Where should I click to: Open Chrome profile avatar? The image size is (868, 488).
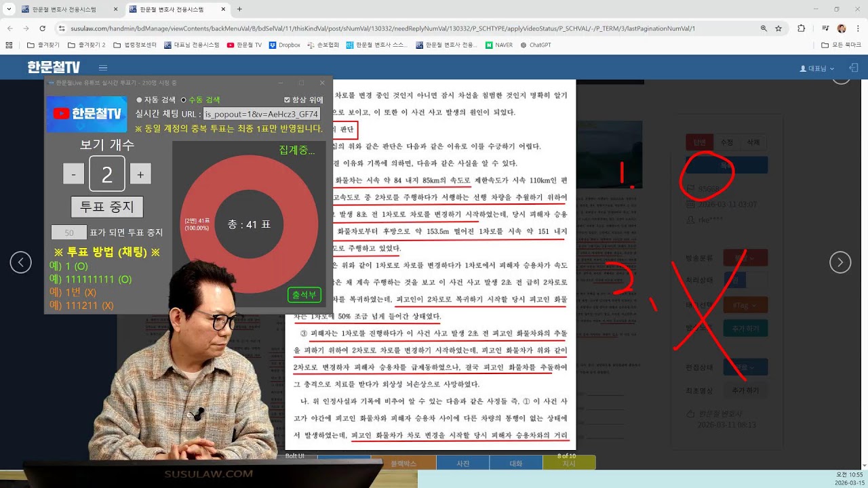(x=842, y=28)
